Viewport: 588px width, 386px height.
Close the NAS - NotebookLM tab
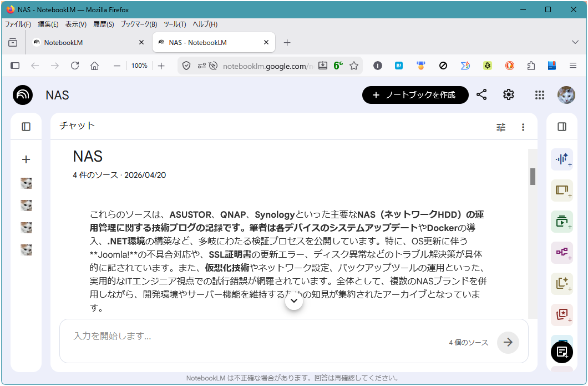point(266,42)
